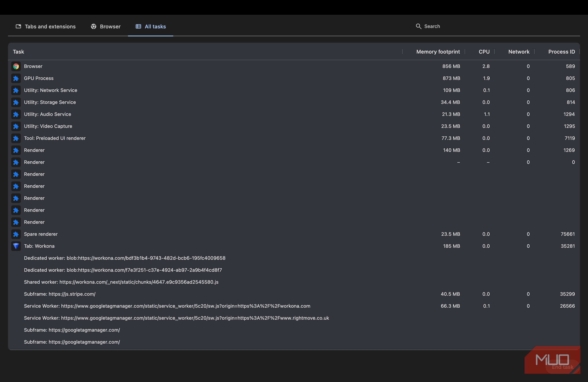The image size is (588, 382).
Task: Select the Browser task row text
Action: pos(33,66)
